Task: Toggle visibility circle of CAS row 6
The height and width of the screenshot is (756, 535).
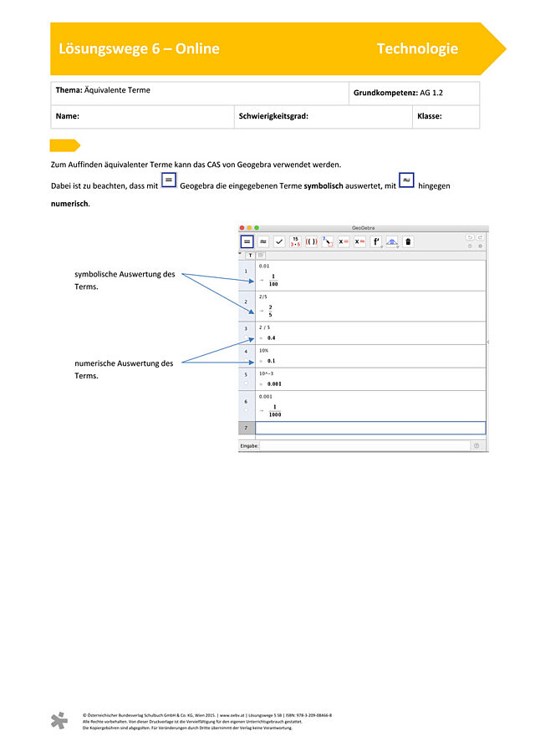Action: [x=246, y=410]
